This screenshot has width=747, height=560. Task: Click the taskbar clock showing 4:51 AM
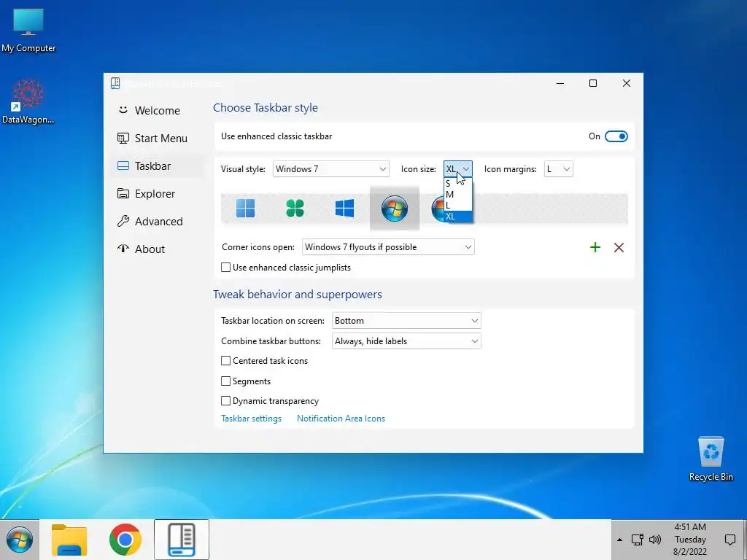(690, 540)
